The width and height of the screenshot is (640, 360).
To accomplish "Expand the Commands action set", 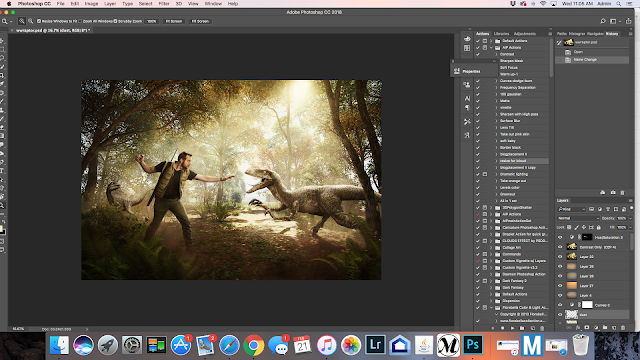I will 491,254.
